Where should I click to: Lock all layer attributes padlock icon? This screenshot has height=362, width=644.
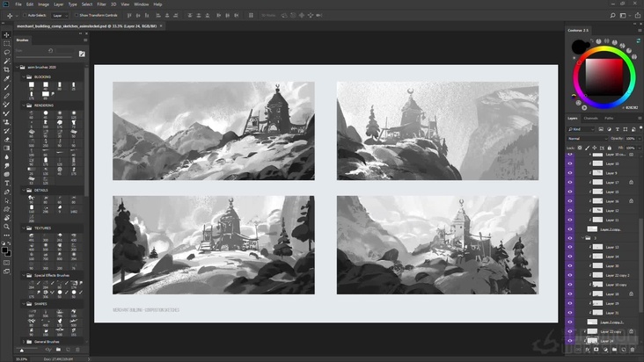pos(610,148)
